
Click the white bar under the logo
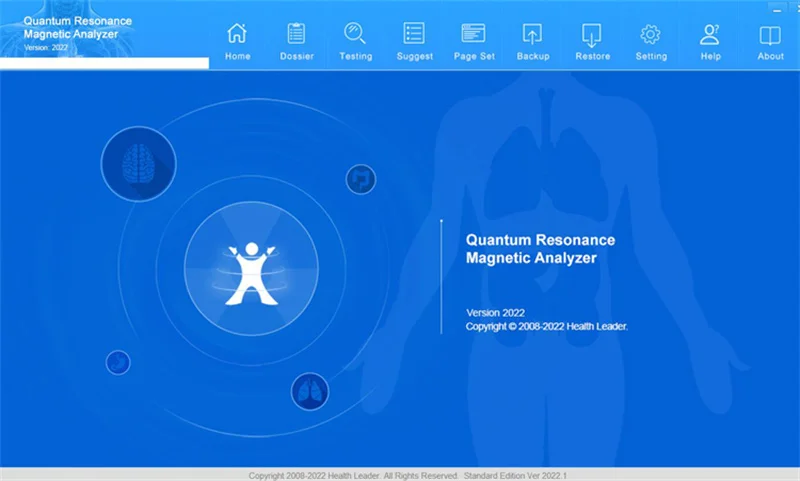[104, 63]
